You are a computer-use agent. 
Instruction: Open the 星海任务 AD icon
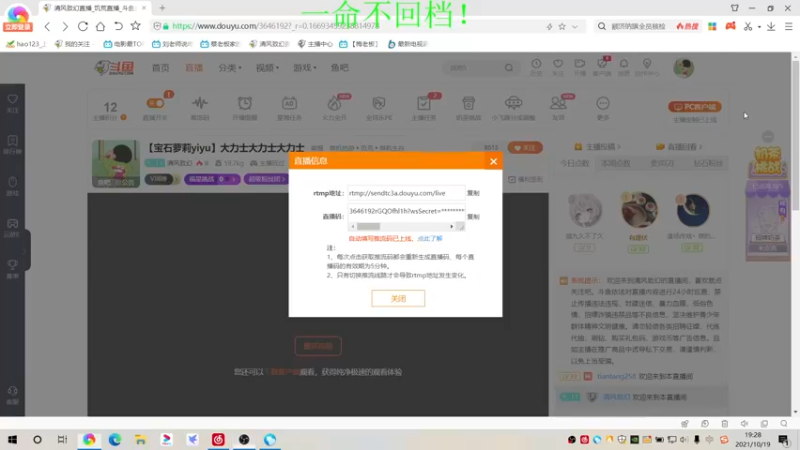[289, 104]
